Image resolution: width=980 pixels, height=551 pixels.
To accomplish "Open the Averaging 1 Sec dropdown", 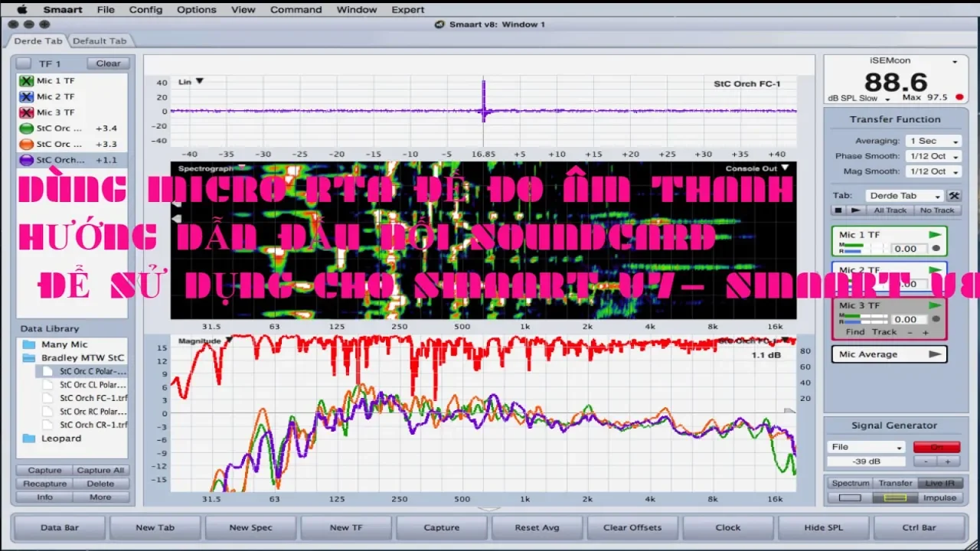I will pos(933,142).
